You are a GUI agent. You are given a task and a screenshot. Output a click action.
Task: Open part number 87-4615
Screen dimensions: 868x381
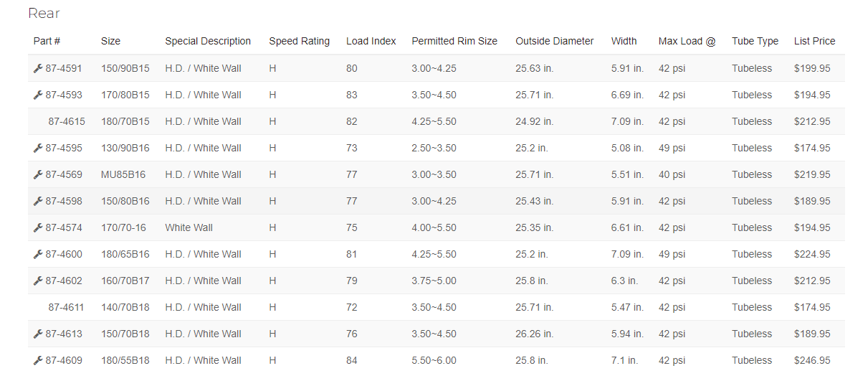(x=67, y=122)
